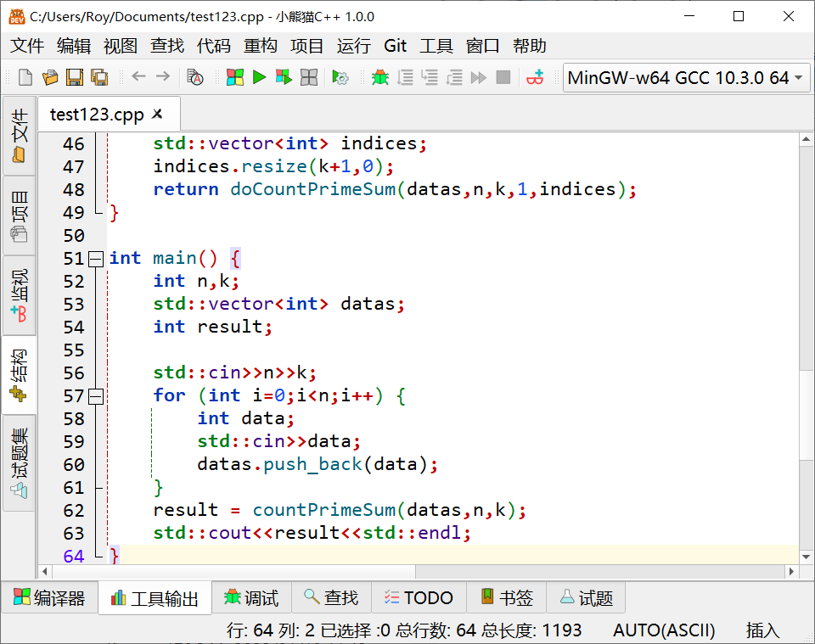This screenshot has width=815, height=644.
Task: Start debugging with the green bug icon
Action: point(380,77)
